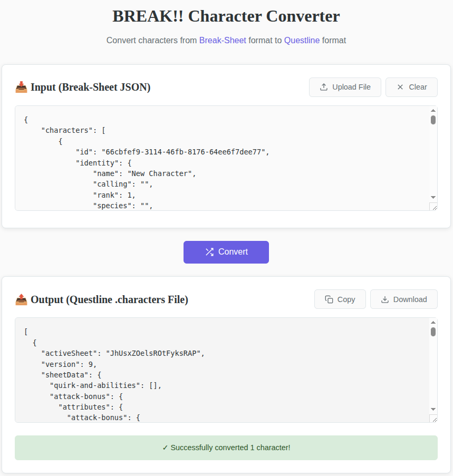Click the cake icon next to Output heading

(21, 299)
